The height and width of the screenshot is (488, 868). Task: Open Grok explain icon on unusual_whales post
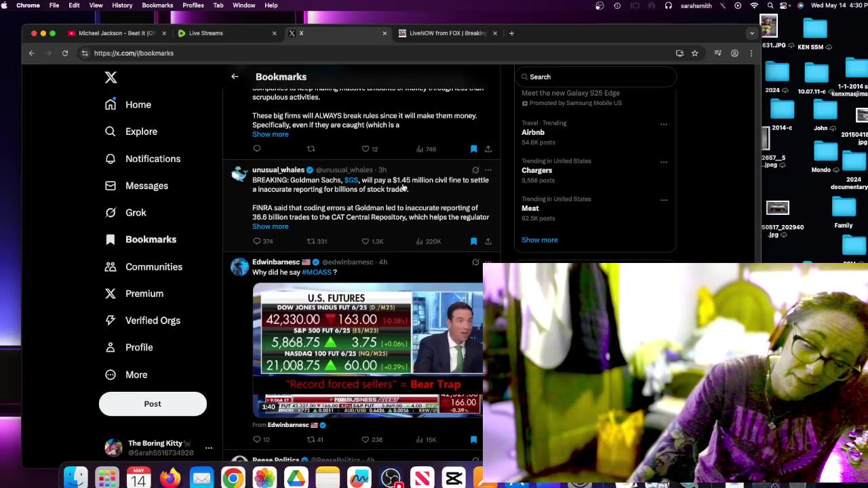(475, 170)
